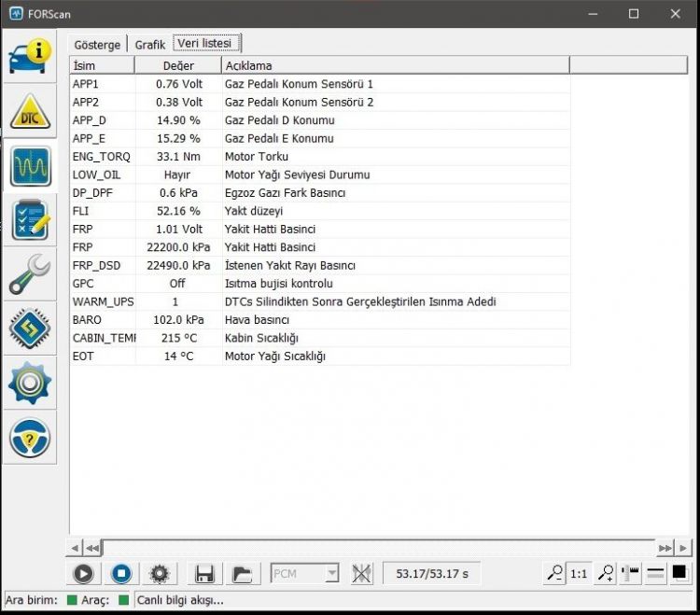
Task: Open PID selection gear icon
Action: [x=160, y=574]
